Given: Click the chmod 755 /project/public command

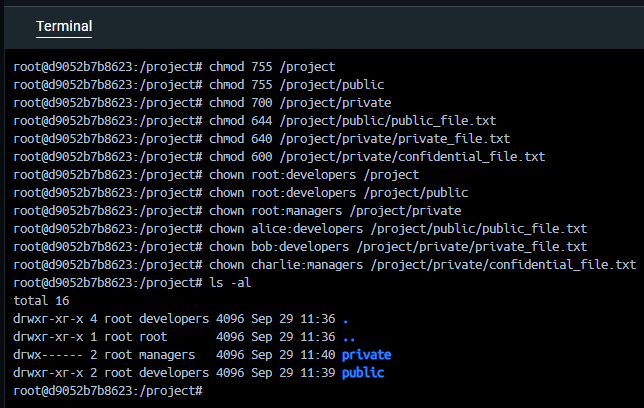Looking at the screenshot, I should point(296,84).
